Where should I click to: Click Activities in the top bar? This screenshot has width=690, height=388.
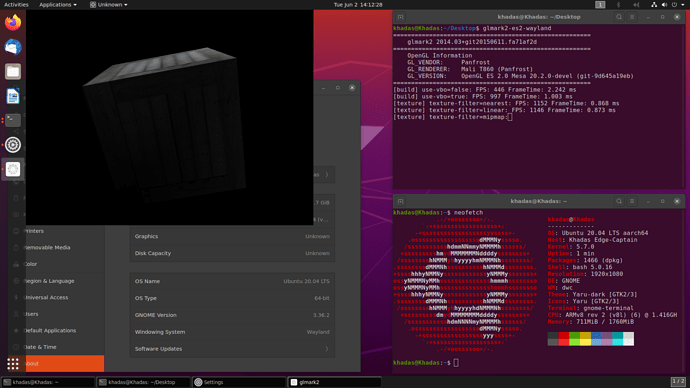[x=16, y=4]
